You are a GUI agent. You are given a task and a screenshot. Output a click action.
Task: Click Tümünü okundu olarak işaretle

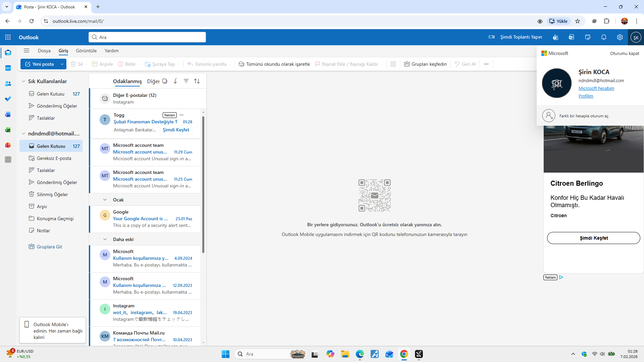pos(274,64)
